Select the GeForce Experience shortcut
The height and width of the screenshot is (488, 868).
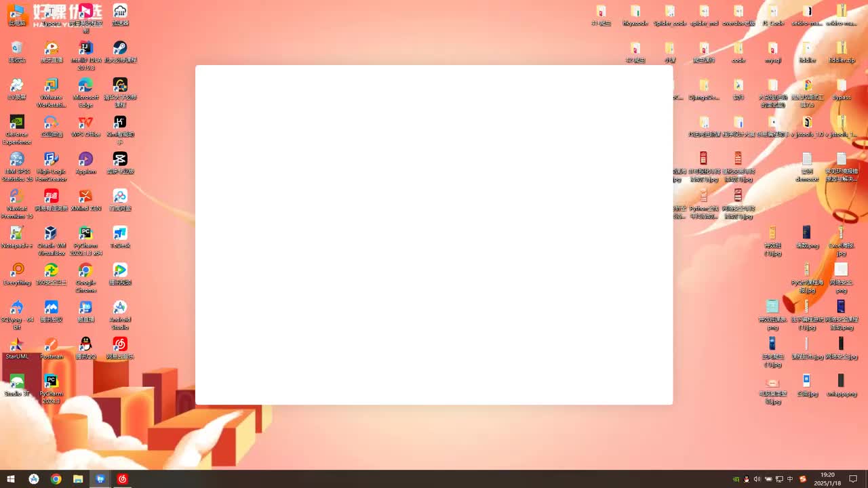17,129
